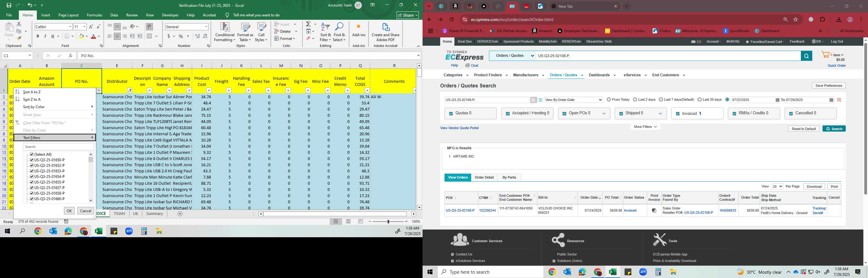Viewport: 868px width, 278px height.
Task: Open the Text Filters submenu
Action: click(55, 138)
